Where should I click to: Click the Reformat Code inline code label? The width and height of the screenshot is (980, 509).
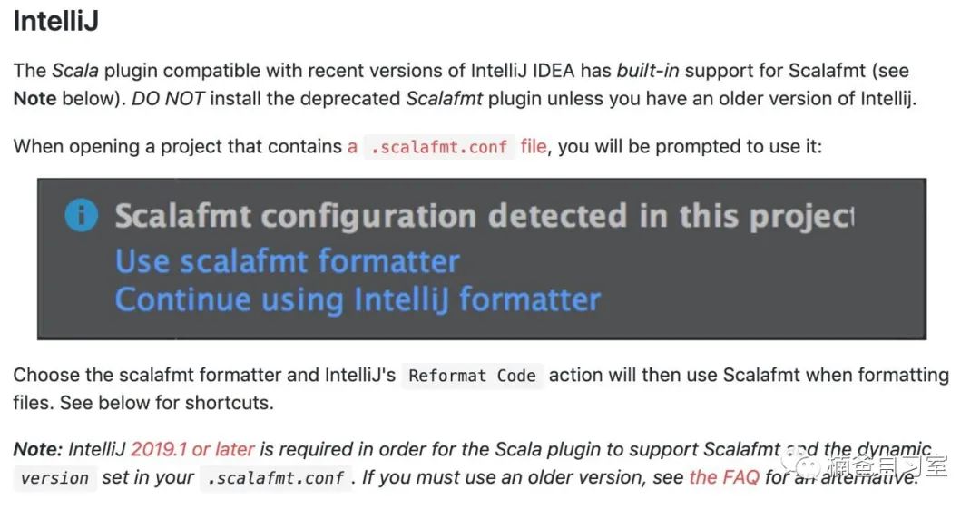pos(472,376)
